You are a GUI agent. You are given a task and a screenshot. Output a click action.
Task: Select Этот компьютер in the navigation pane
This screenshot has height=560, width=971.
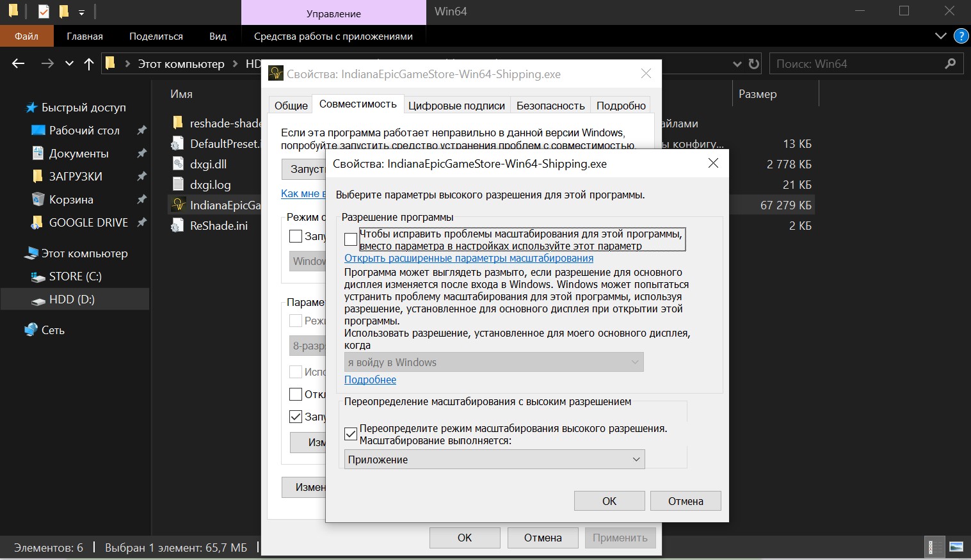point(84,253)
